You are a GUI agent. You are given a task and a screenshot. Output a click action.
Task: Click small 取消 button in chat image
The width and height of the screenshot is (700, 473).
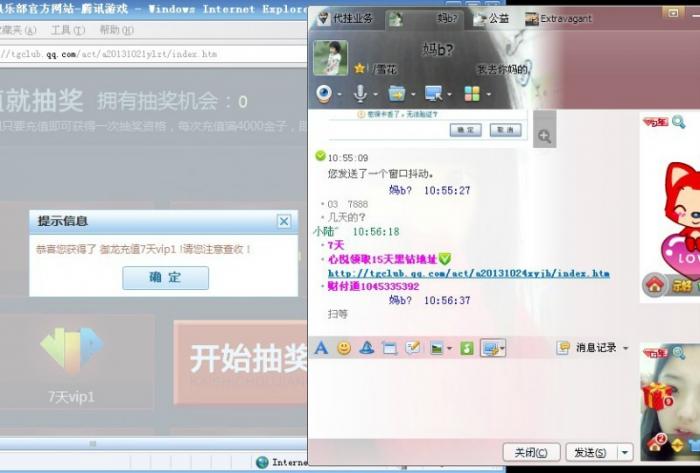pos(505,130)
